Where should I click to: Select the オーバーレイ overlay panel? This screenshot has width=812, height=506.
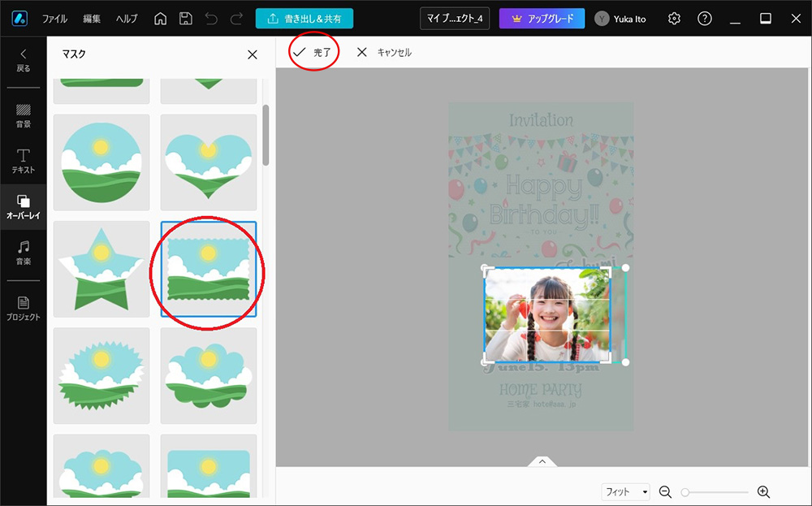click(x=24, y=206)
